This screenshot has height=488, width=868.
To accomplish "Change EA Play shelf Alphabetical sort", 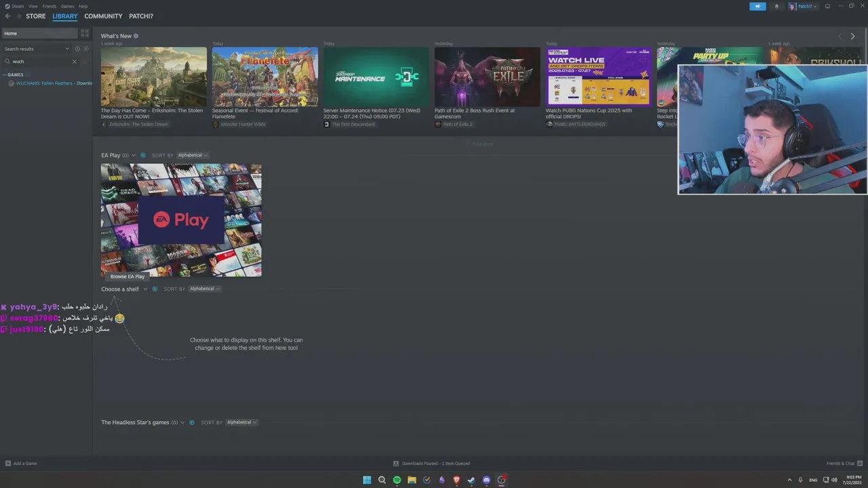I will [193, 155].
